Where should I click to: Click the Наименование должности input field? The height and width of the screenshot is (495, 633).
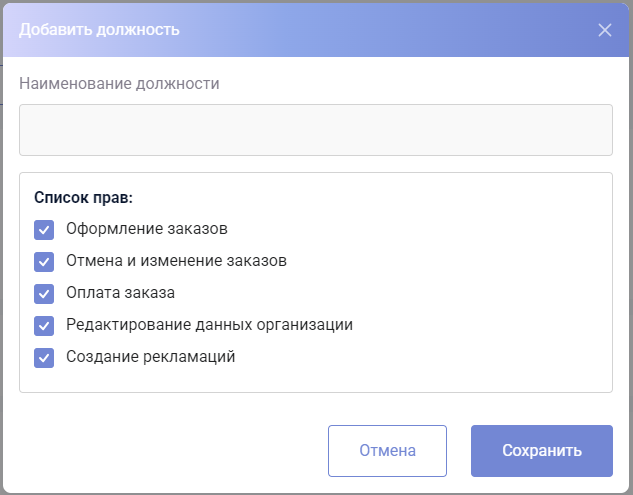(316, 130)
